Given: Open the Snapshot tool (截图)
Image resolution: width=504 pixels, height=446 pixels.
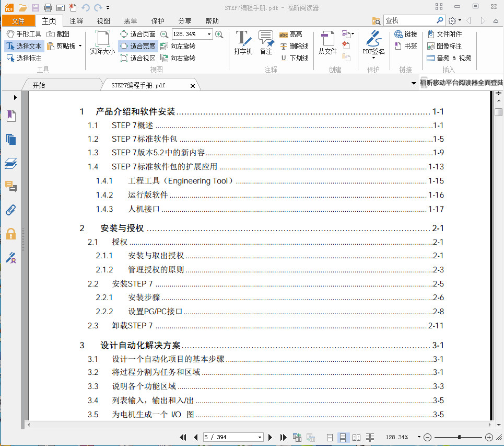Looking at the screenshot, I should [59, 33].
